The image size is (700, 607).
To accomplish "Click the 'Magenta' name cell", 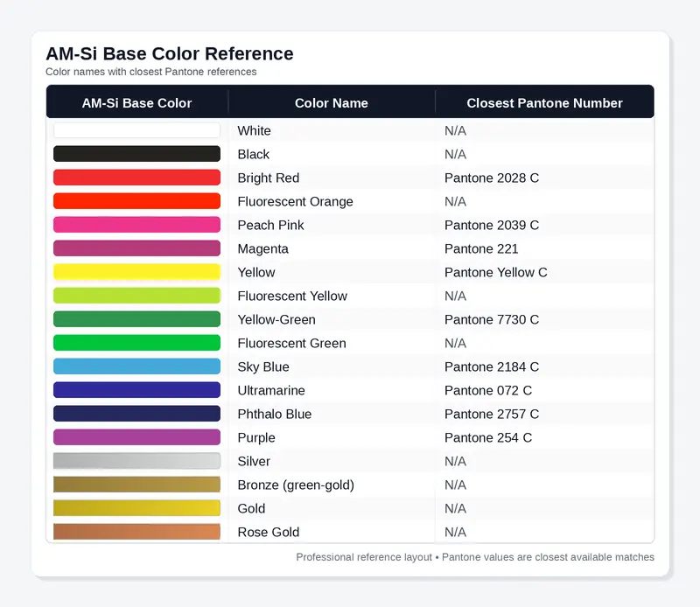I will (263, 249).
